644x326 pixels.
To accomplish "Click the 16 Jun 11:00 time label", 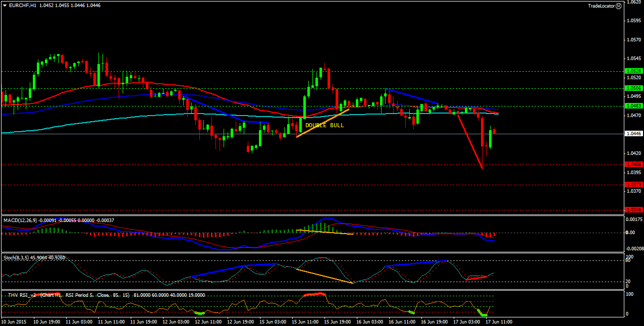I will click(x=401, y=321).
